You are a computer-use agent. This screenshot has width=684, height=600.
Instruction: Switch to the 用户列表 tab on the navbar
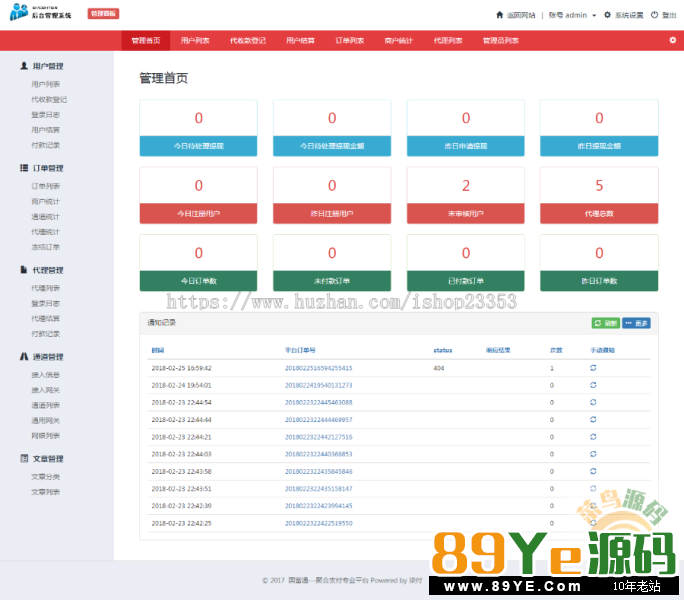(196, 41)
